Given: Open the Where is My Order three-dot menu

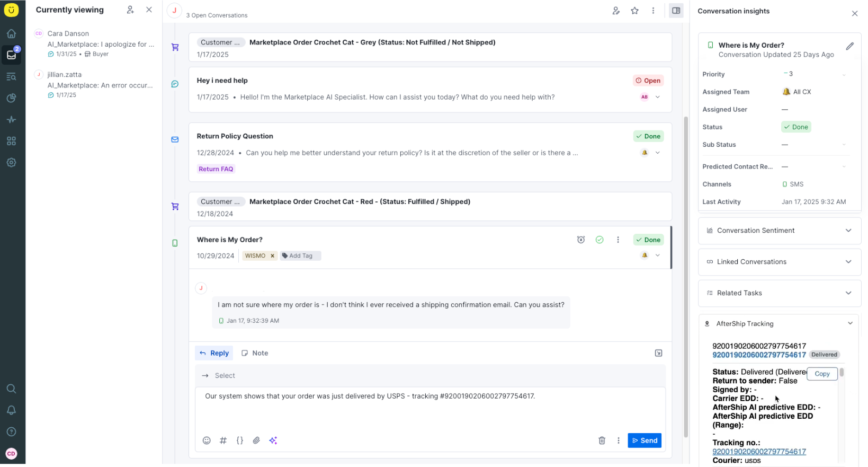Looking at the screenshot, I should coord(618,240).
